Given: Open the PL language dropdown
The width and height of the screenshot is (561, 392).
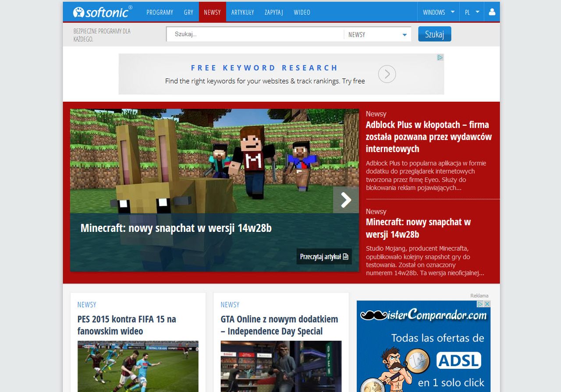Looking at the screenshot, I should click(472, 12).
